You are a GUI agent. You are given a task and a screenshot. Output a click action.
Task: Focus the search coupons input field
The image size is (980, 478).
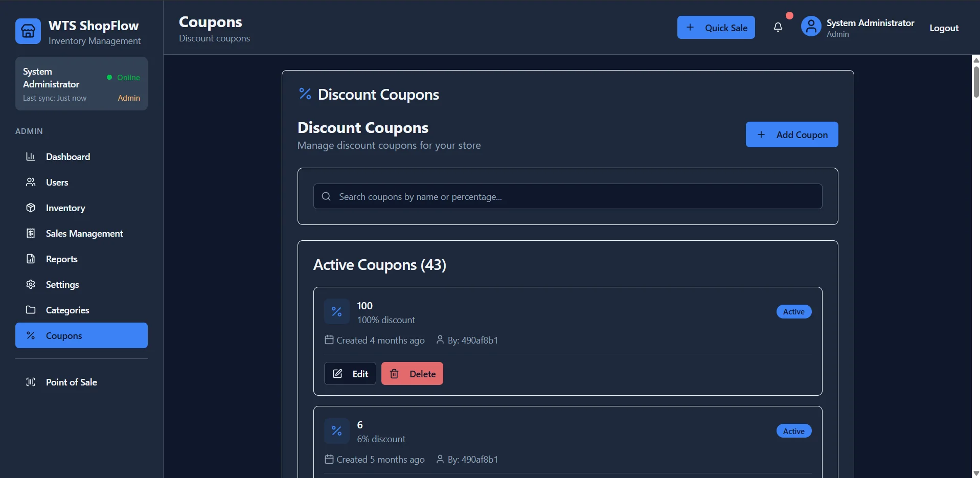tap(567, 196)
